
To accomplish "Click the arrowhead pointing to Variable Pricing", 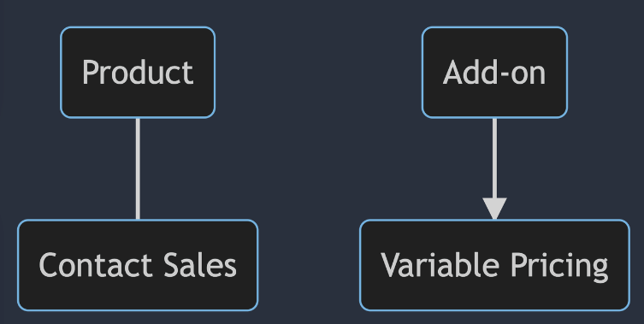I will tap(494, 209).
